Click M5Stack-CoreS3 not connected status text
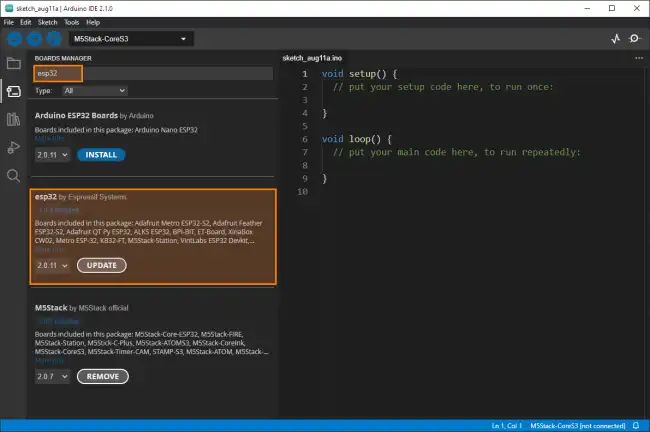This screenshot has height=432, width=650. point(577,426)
